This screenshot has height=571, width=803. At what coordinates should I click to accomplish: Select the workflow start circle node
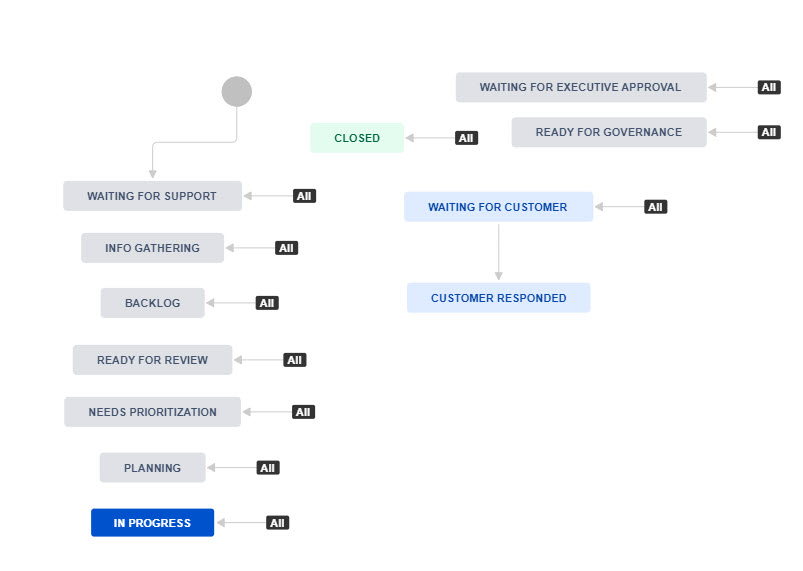pyautogui.click(x=237, y=92)
